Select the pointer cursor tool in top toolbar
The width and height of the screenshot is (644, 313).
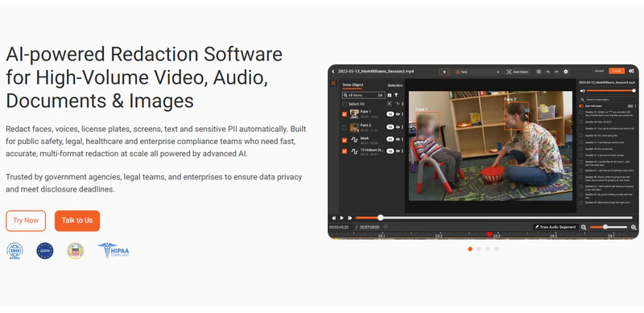point(444,72)
